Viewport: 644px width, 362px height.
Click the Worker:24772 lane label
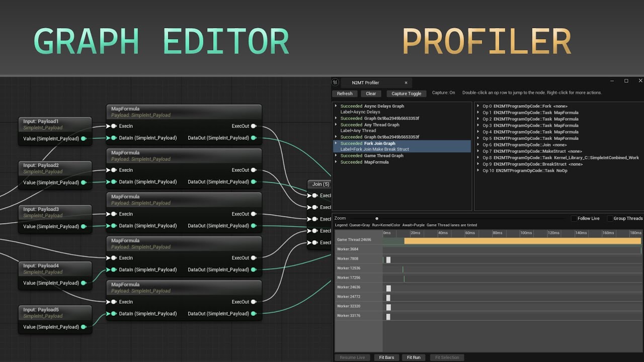click(x=349, y=297)
